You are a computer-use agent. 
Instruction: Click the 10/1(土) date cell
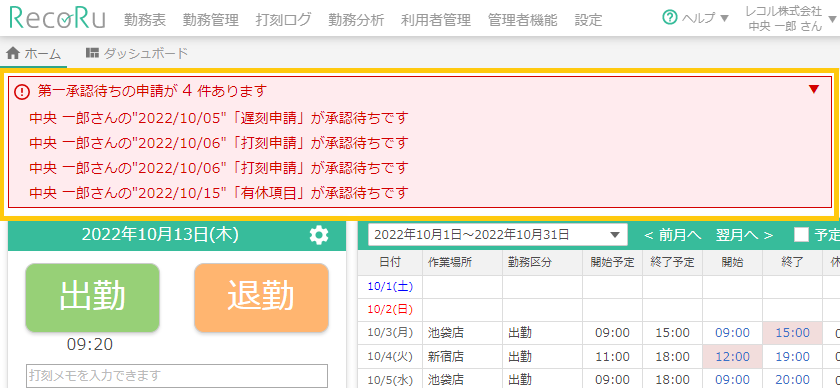(390, 287)
